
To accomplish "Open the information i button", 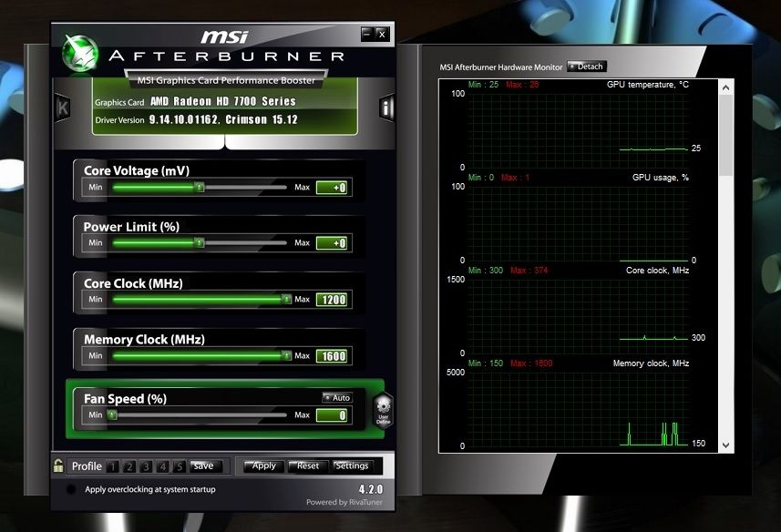I will tap(387, 107).
